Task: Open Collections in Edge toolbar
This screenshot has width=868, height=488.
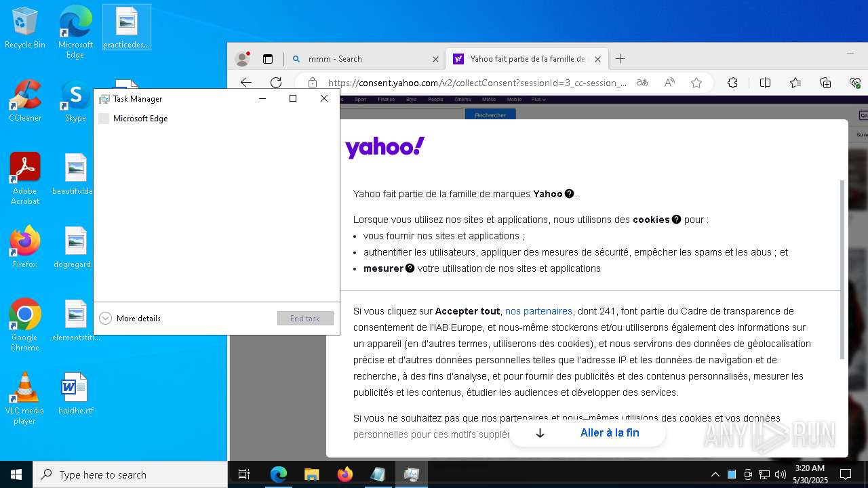Action: (x=825, y=83)
